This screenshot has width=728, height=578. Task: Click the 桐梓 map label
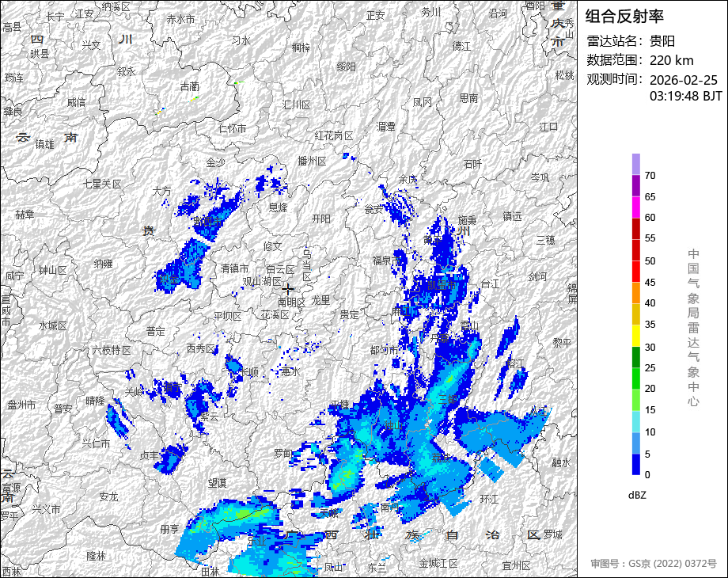tap(301, 48)
